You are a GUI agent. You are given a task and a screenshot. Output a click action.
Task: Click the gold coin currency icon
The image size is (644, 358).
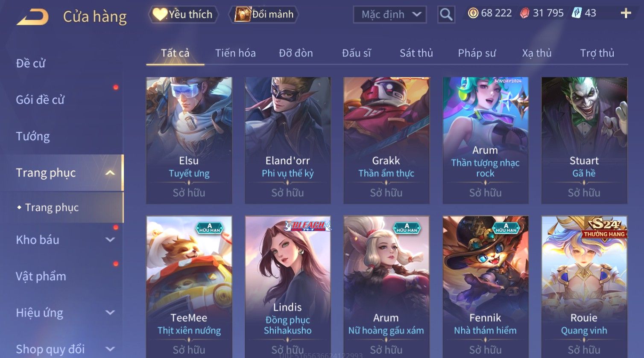pyautogui.click(x=473, y=13)
